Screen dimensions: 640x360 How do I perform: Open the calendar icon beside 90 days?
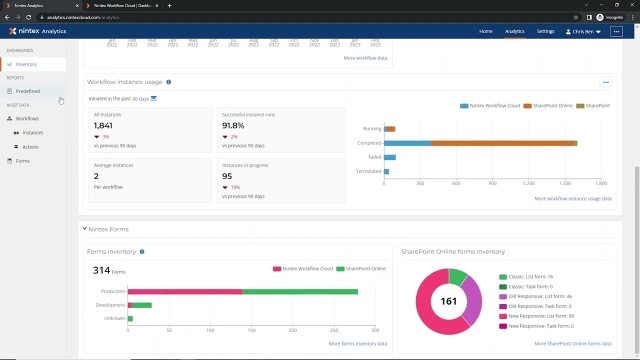154,98
